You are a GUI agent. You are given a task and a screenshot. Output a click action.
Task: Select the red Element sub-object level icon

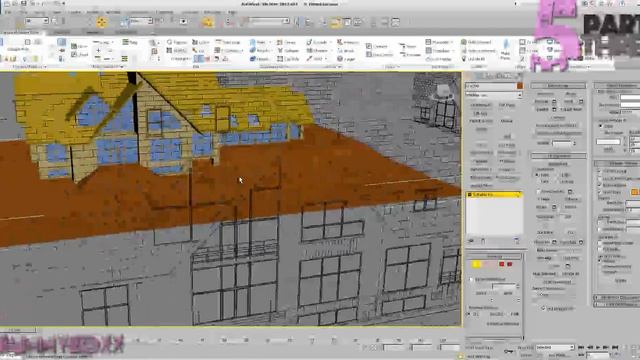[x=510, y=264]
